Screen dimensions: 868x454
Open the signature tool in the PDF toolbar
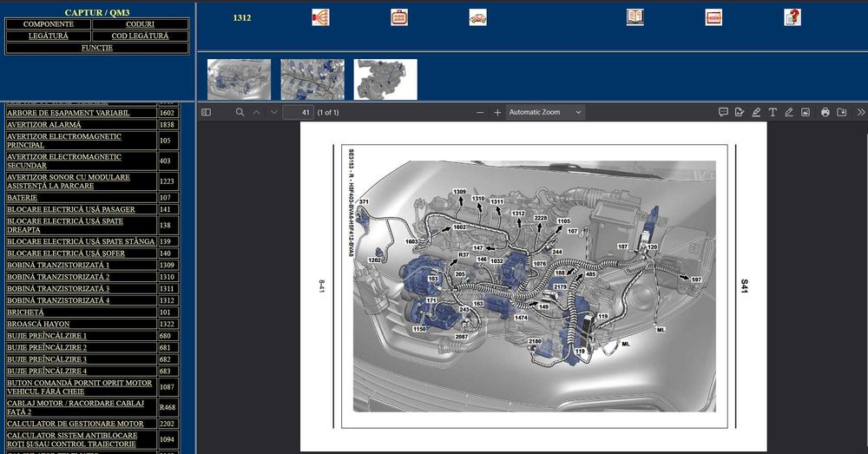coord(740,112)
